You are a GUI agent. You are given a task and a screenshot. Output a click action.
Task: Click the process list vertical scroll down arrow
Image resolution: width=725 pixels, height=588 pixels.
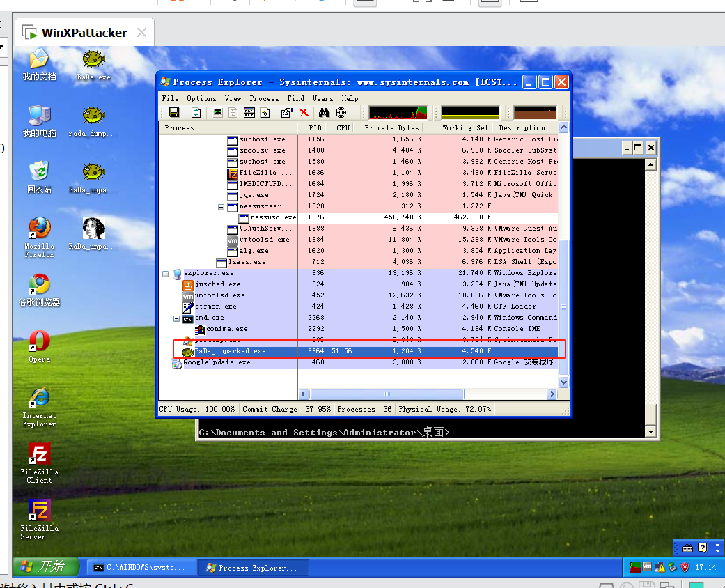point(563,382)
